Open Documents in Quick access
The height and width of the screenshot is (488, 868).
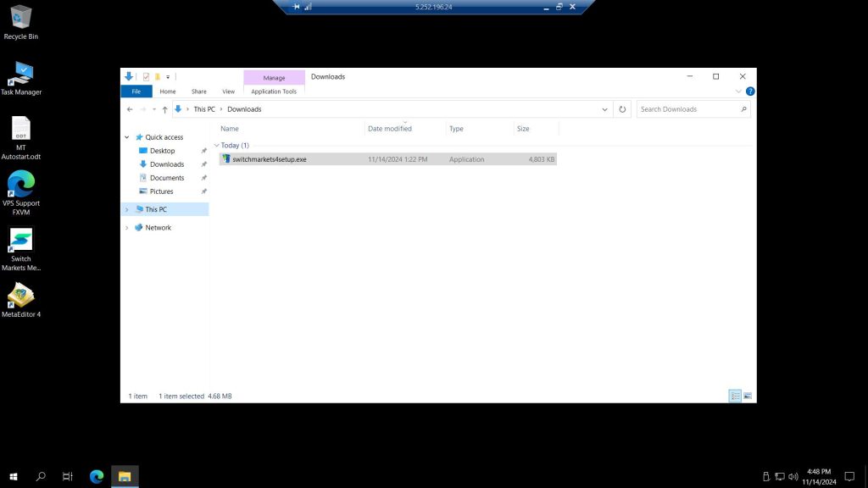pos(167,178)
